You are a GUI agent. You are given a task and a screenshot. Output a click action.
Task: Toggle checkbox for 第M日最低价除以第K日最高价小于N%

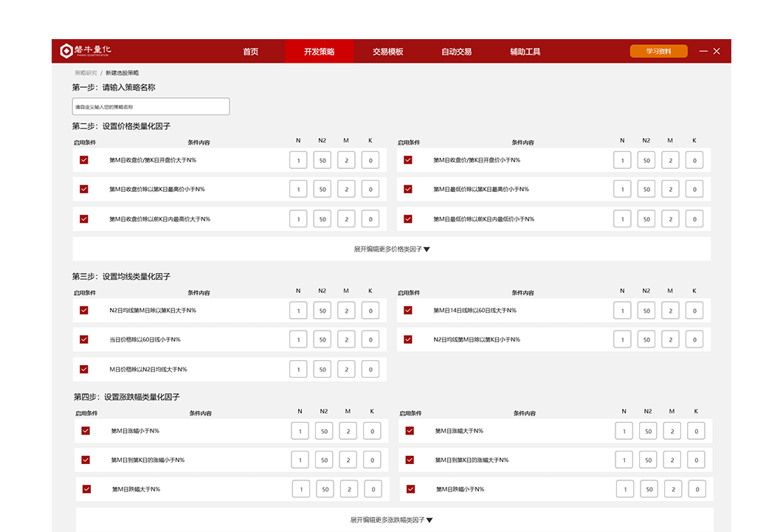(x=408, y=190)
